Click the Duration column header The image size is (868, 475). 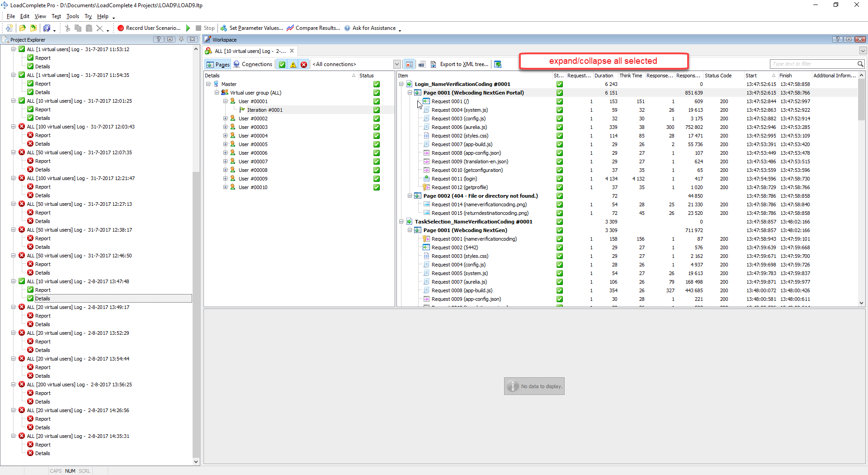tap(604, 76)
